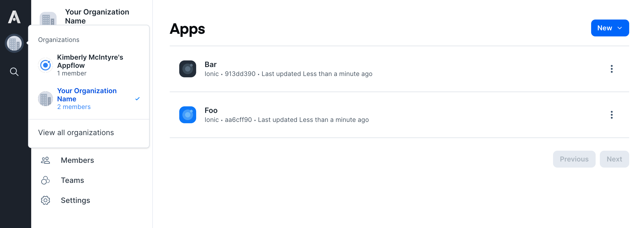Viewport: 644px width, 228px height.
Task: Open the New dropdown button
Action: coord(610,28)
